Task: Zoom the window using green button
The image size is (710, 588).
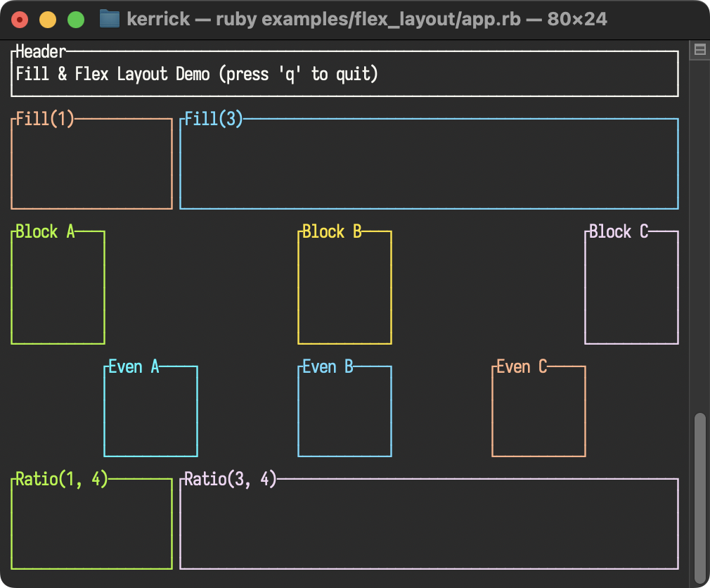Action: point(76,20)
